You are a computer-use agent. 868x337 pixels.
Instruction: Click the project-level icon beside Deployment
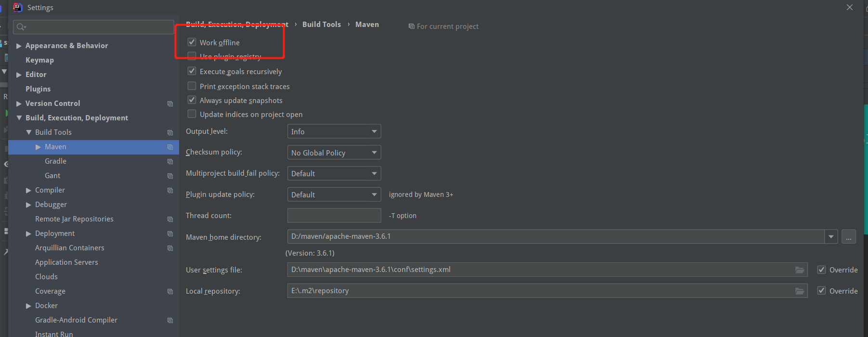[x=170, y=233]
